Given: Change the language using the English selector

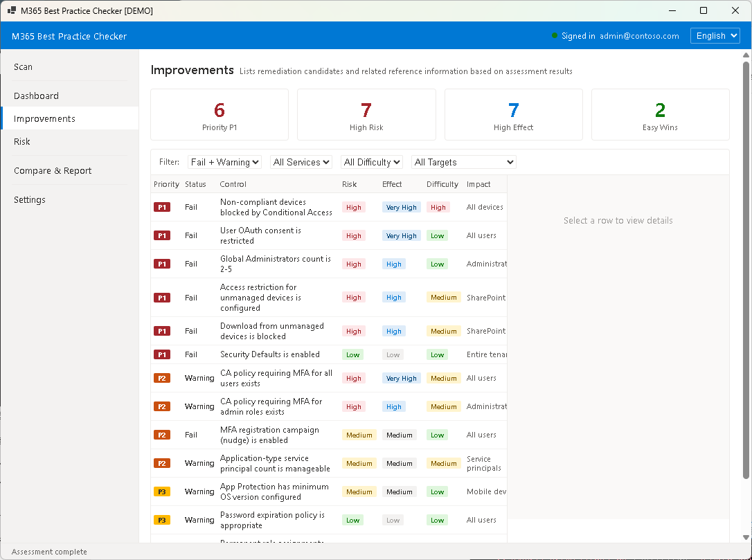Looking at the screenshot, I should 715,35.
